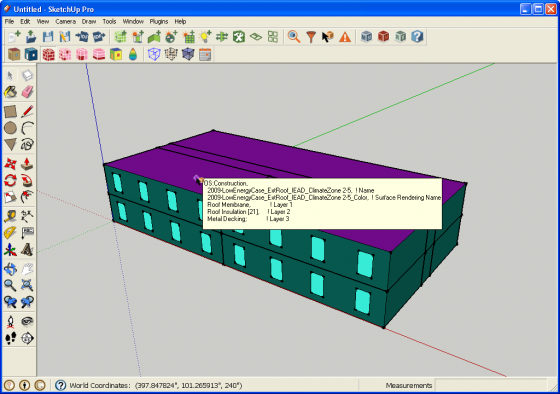Click the red RunManager cube icon
The image size is (560, 394).
pyautogui.click(x=384, y=37)
